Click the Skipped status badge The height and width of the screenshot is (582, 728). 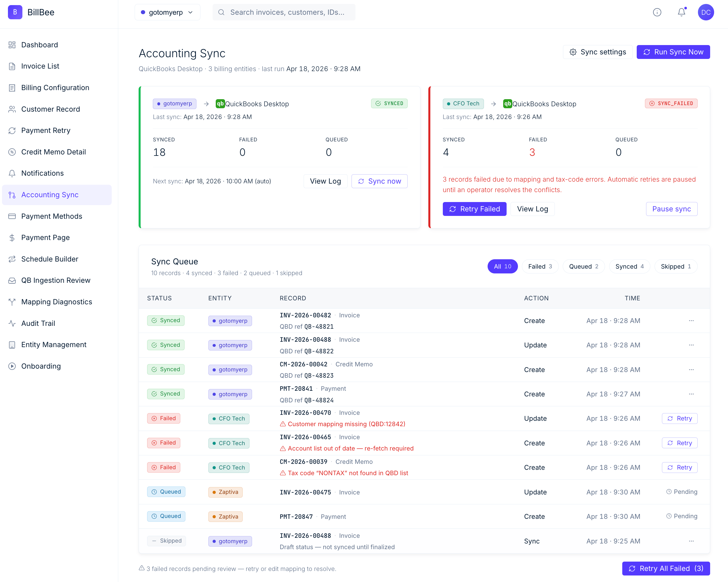click(166, 541)
